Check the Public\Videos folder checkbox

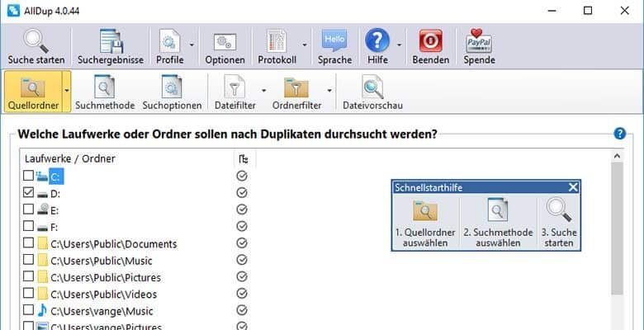[x=28, y=294]
